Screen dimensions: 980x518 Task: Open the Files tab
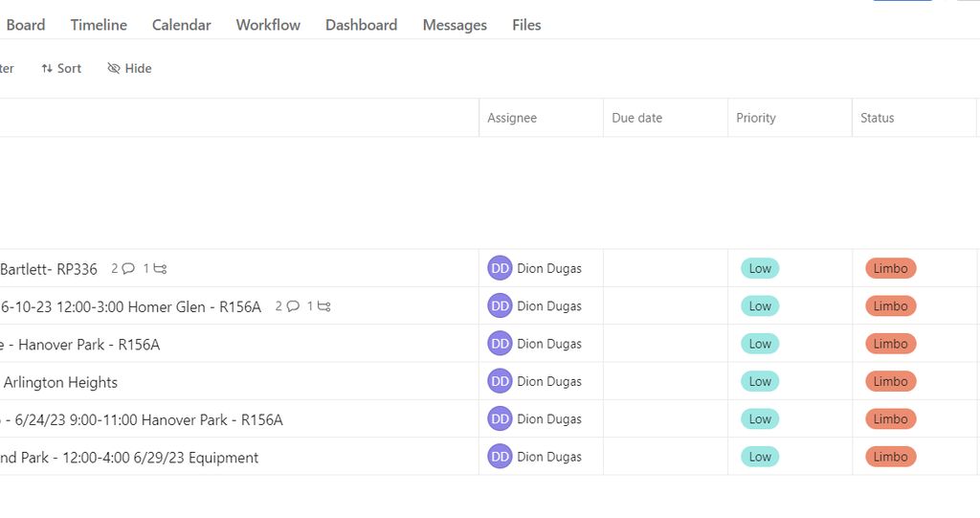coord(526,25)
